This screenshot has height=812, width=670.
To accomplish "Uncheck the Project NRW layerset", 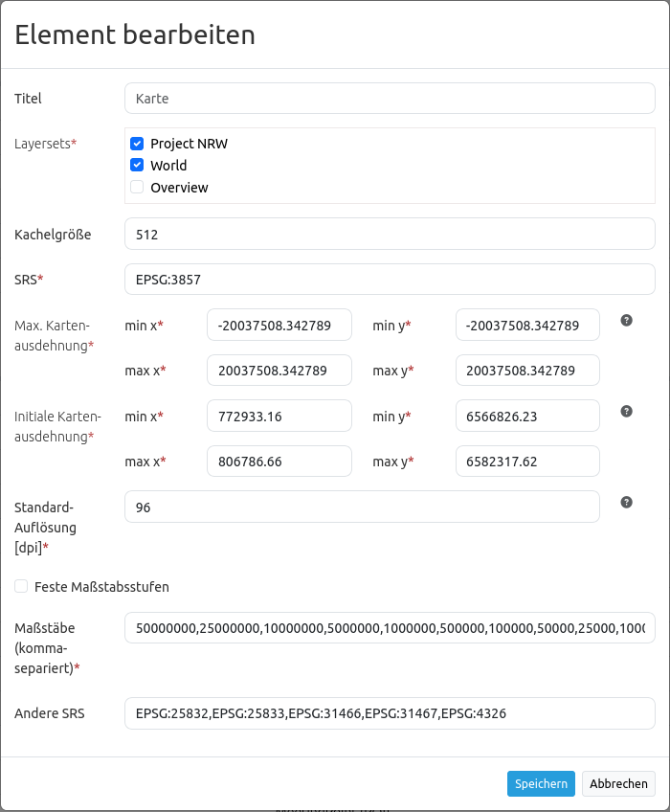I will click(x=137, y=144).
